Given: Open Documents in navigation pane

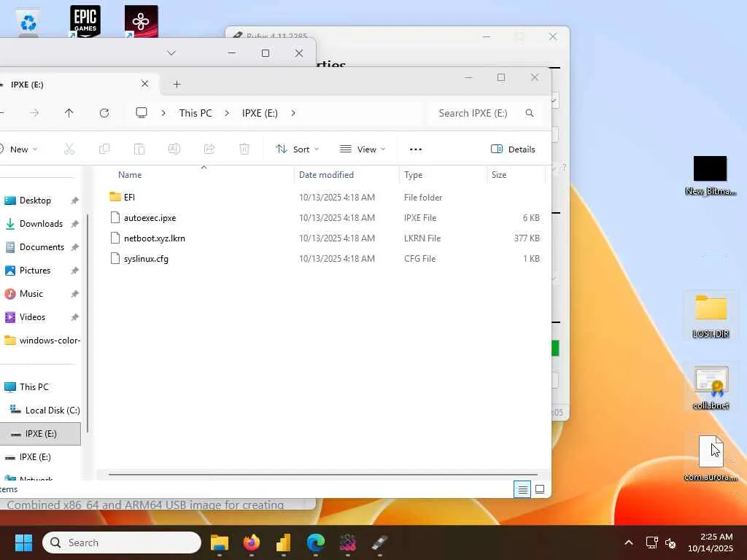Looking at the screenshot, I should [x=41, y=247].
